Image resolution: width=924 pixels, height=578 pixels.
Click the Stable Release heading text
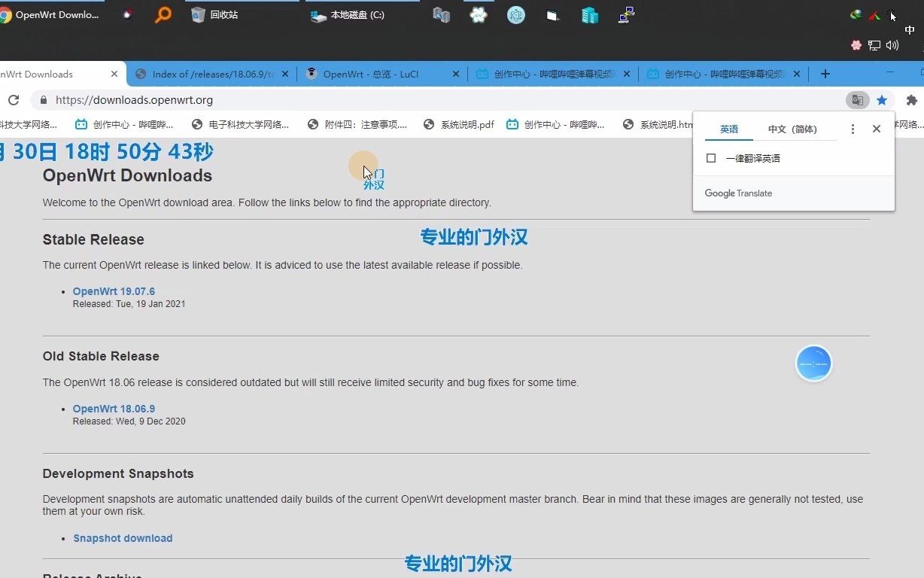click(93, 239)
